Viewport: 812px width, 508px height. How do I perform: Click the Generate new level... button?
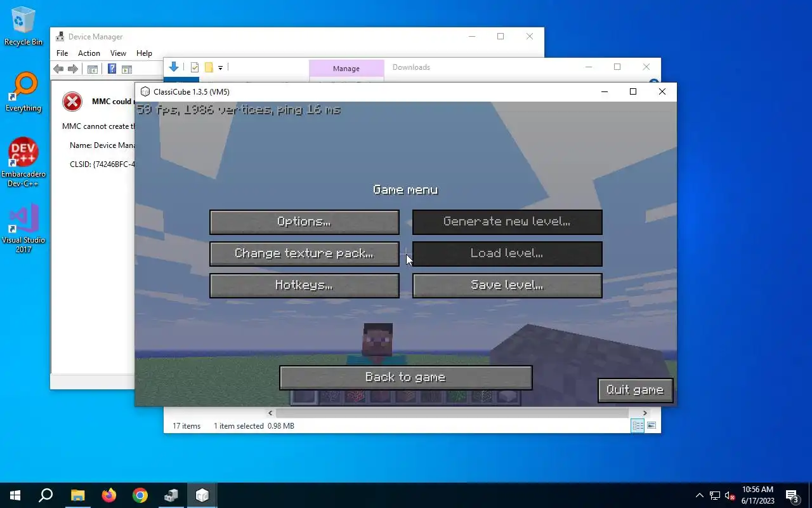[507, 222]
